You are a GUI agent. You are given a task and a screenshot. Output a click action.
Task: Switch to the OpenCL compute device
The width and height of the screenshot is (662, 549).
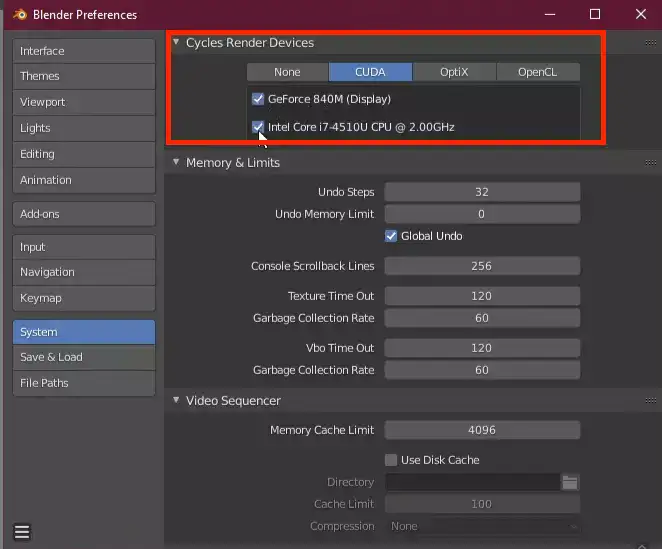(x=538, y=72)
